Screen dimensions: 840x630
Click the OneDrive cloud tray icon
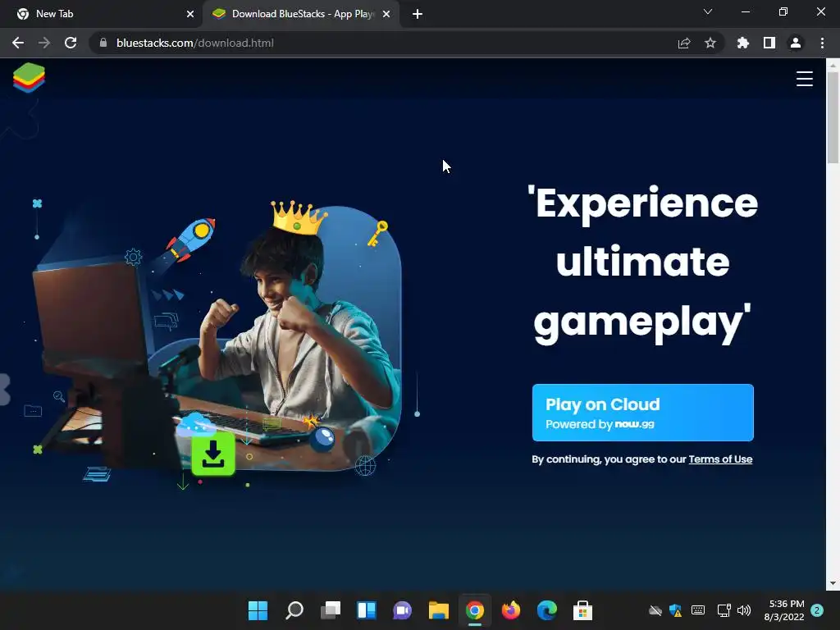pyautogui.click(x=655, y=610)
